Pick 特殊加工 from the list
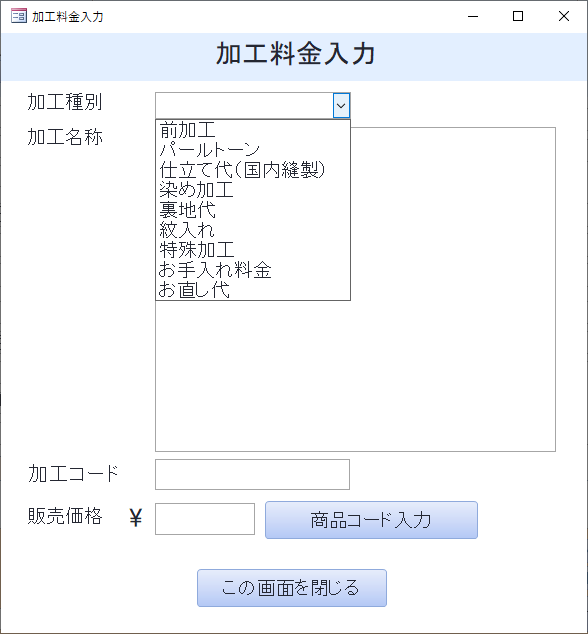 tap(253, 249)
